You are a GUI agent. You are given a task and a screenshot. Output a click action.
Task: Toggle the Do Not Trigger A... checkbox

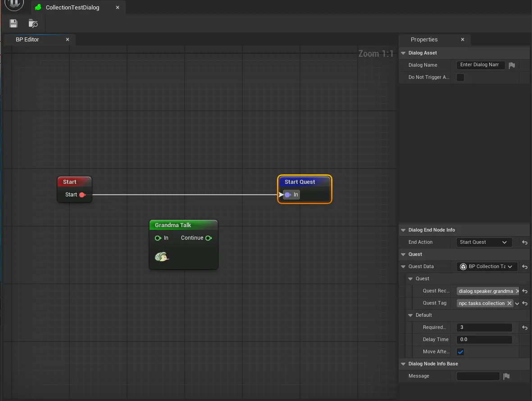pos(460,77)
